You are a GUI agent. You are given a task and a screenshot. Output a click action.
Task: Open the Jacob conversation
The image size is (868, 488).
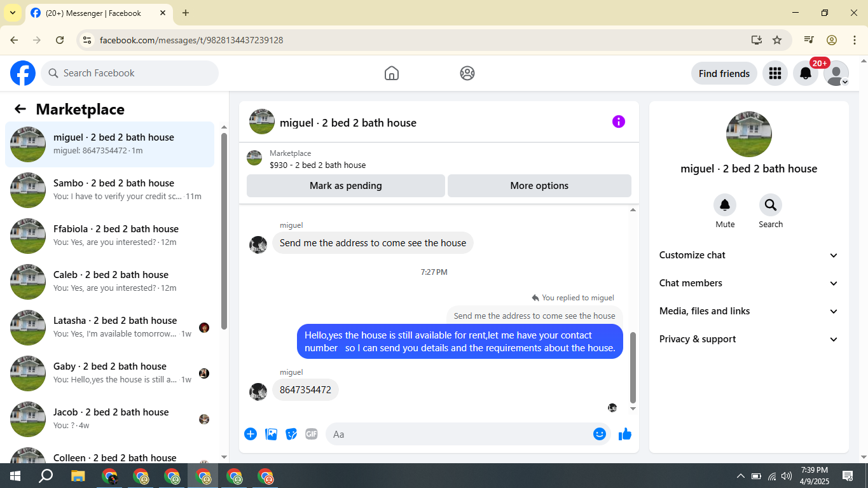110,419
